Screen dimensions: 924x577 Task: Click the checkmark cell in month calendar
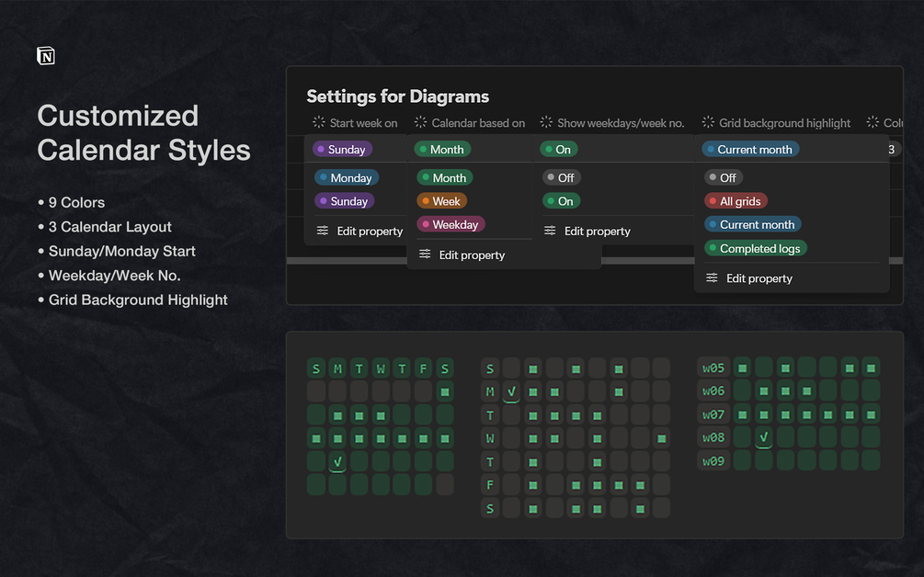(338, 461)
